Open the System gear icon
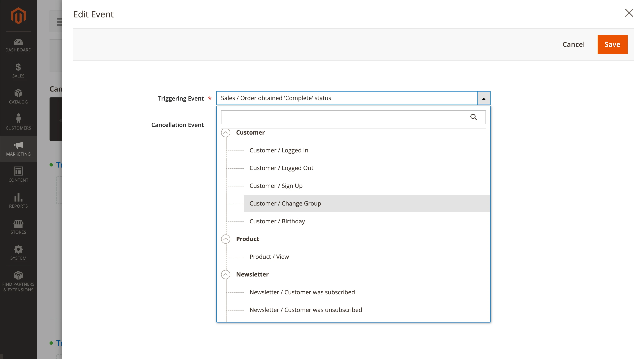Screen dimensions: 644x359 click(x=18, y=249)
